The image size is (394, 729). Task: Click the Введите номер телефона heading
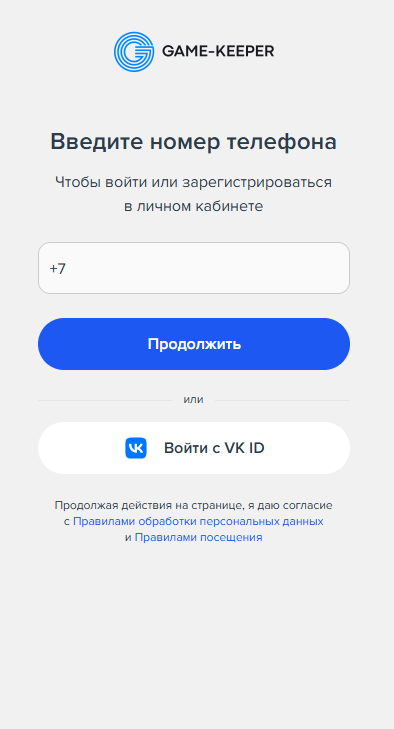[194, 142]
